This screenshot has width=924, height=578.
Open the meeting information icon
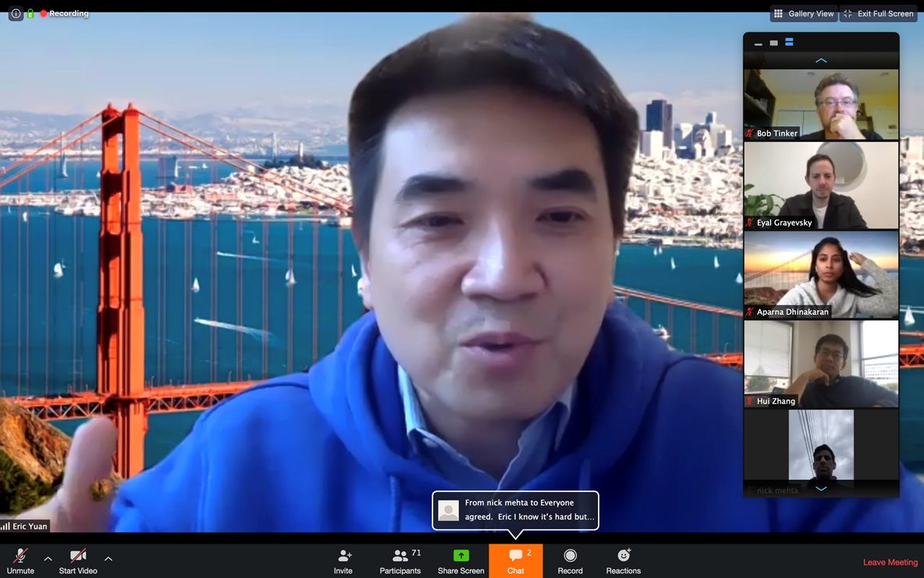[x=16, y=13]
